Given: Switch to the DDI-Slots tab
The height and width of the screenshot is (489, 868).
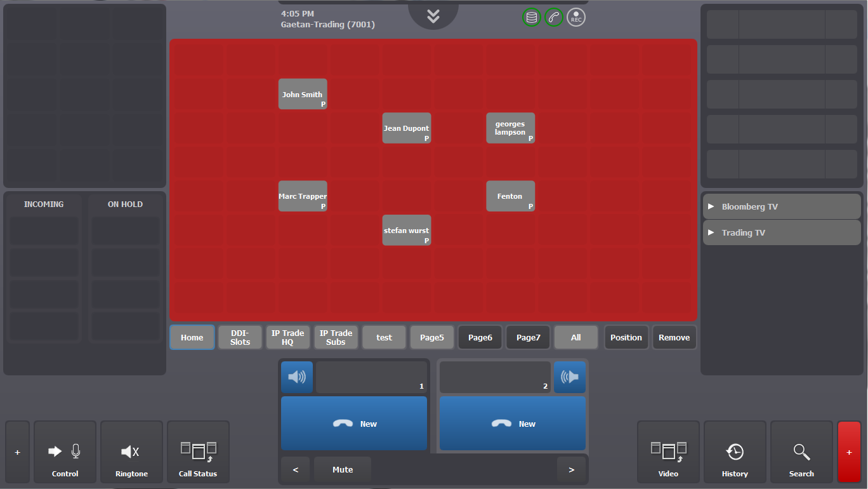Looking at the screenshot, I should tap(240, 337).
